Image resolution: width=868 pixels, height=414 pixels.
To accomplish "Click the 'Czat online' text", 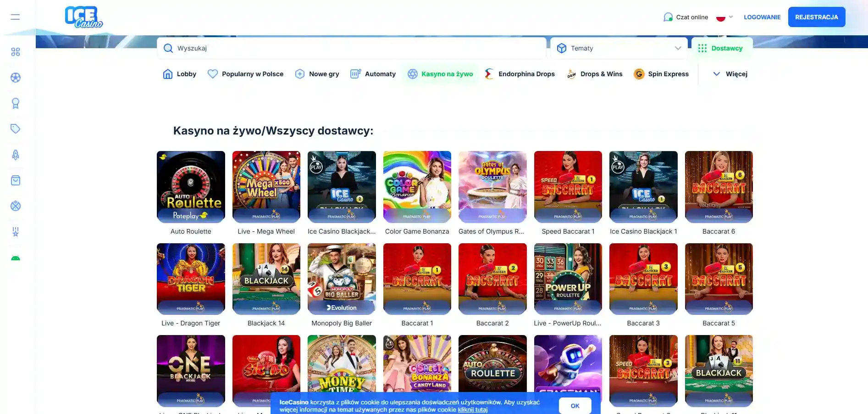I will (692, 17).
